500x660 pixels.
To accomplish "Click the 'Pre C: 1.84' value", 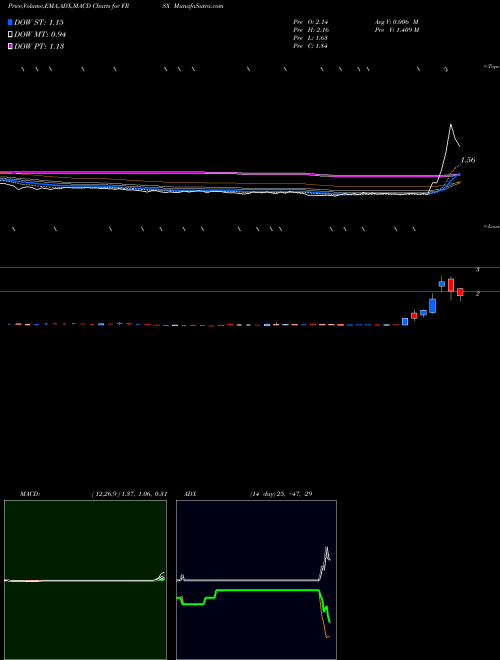I will point(311,46).
